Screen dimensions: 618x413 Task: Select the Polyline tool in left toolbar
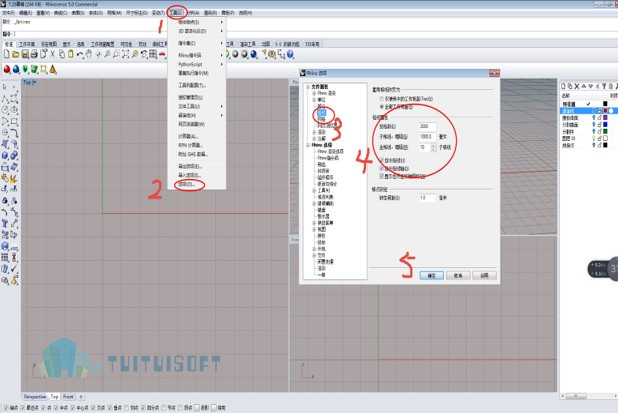point(5,99)
